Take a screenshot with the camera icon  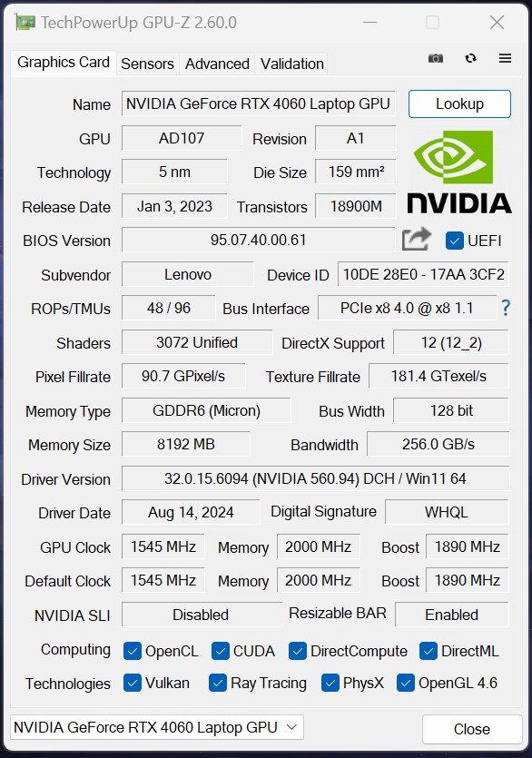435,58
